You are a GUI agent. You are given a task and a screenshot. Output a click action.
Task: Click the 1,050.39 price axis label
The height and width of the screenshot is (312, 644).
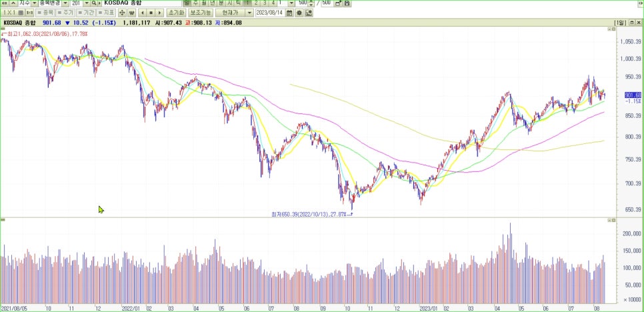click(x=630, y=41)
